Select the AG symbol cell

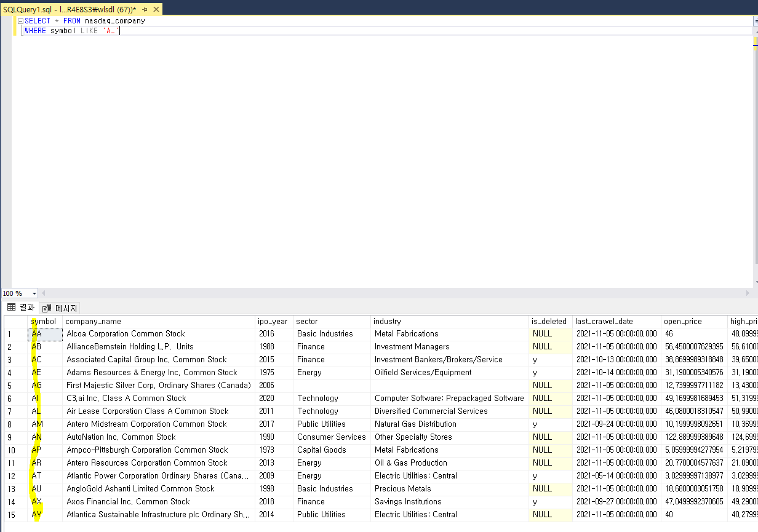(x=45, y=386)
